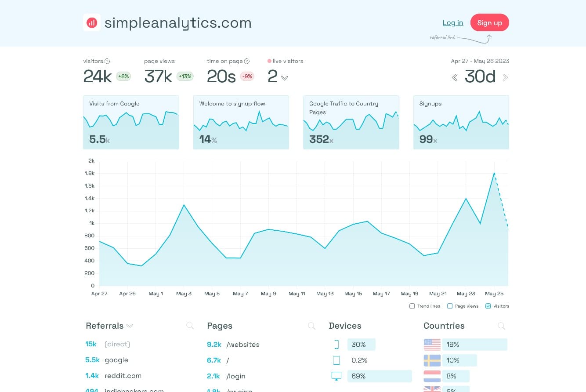
Task: Click the May 25 x-axis label
Action: (494, 294)
